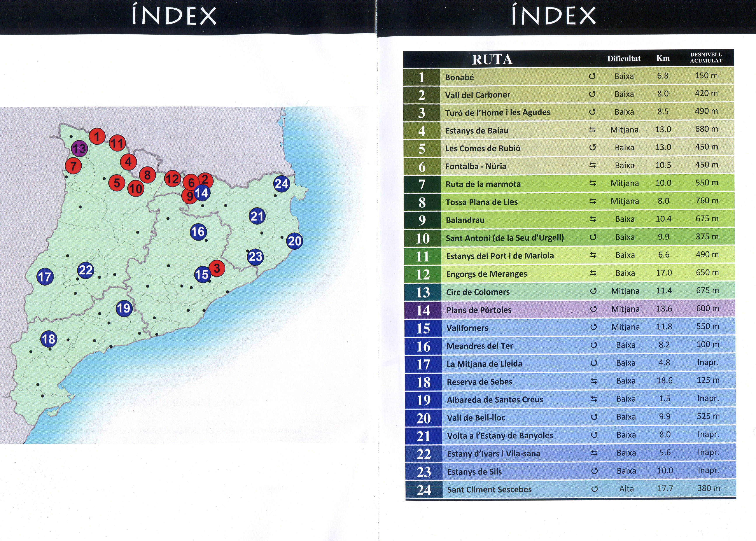Select red map marker number 7
The height and width of the screenshot is (541, 756).
pyautogui.click(x=73, y=166)
